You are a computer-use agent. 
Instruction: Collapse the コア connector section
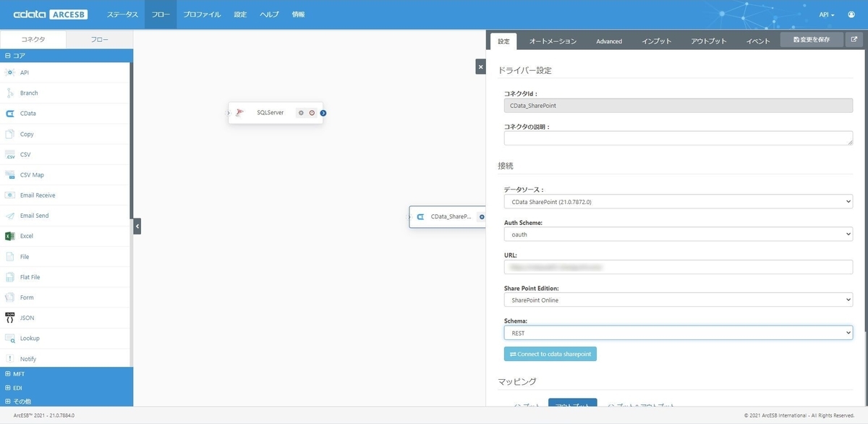click(x=67, y=55)
